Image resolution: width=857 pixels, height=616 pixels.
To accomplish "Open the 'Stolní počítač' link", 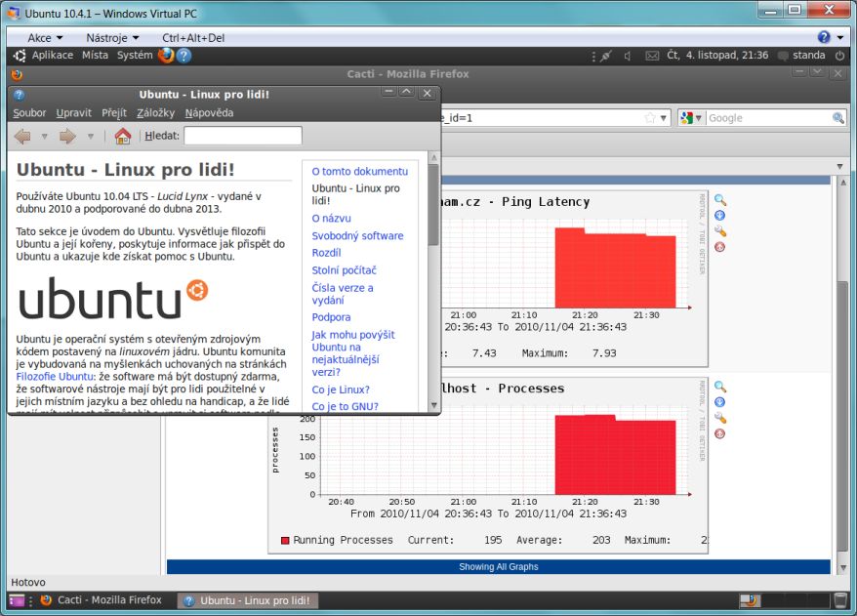I will (x=344, y=270).
